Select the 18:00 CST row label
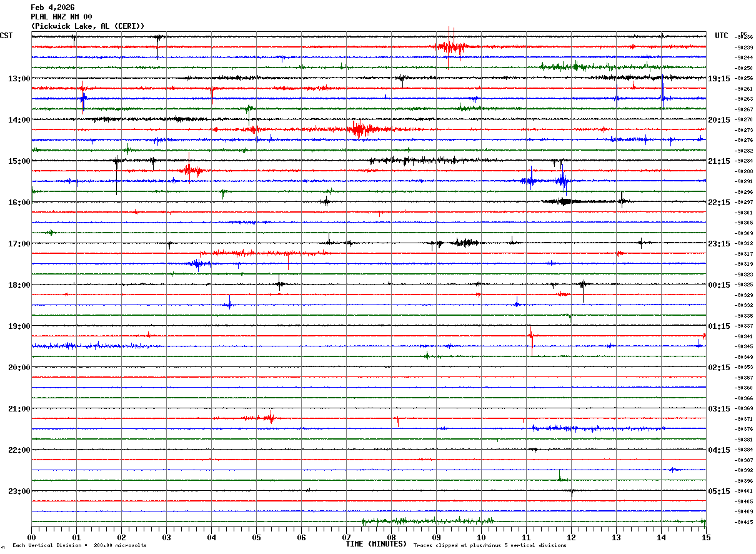 click(x=19, y=285)
